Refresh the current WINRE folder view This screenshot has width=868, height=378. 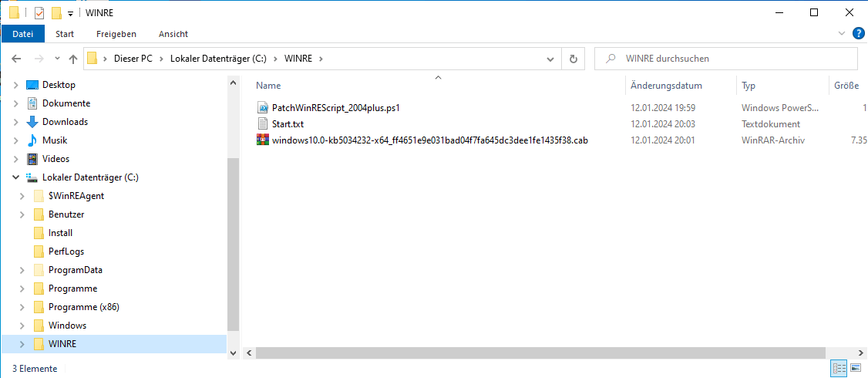pyautogui.click(x=573, y=59)
